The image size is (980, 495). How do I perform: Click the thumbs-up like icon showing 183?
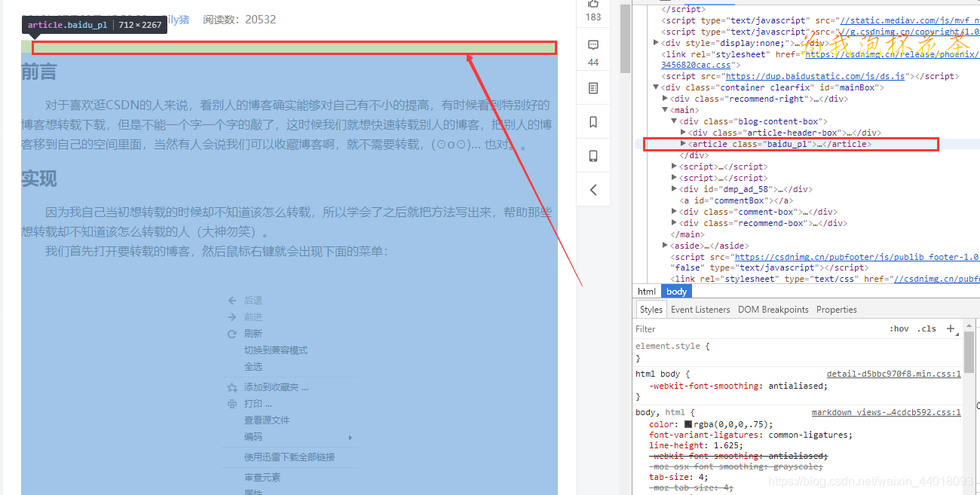click(593, 4)
